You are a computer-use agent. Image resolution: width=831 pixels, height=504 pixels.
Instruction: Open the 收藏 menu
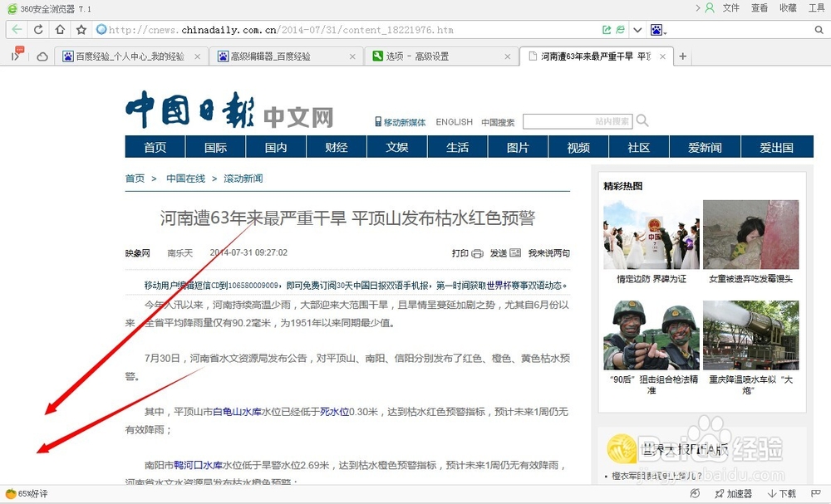[788, 8]
